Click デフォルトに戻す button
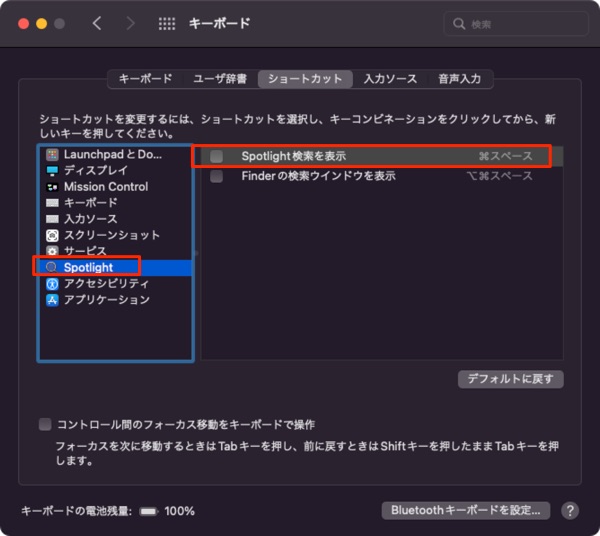 click(510, 379)
